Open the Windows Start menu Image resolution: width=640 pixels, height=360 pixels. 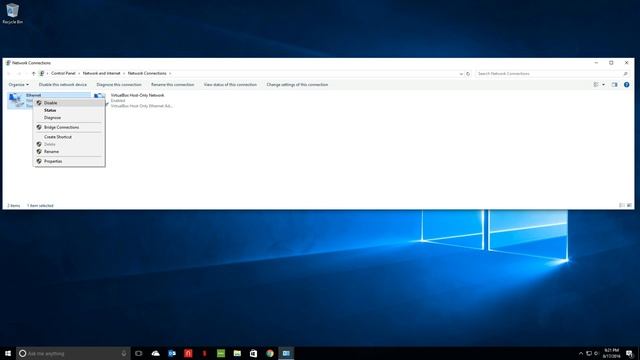pyautogui.click(x=8, y=353)
